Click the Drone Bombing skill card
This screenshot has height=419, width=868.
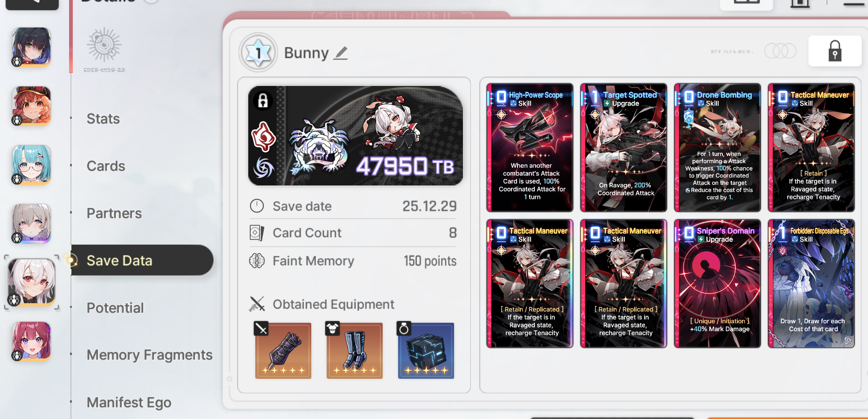coord(718,148)
